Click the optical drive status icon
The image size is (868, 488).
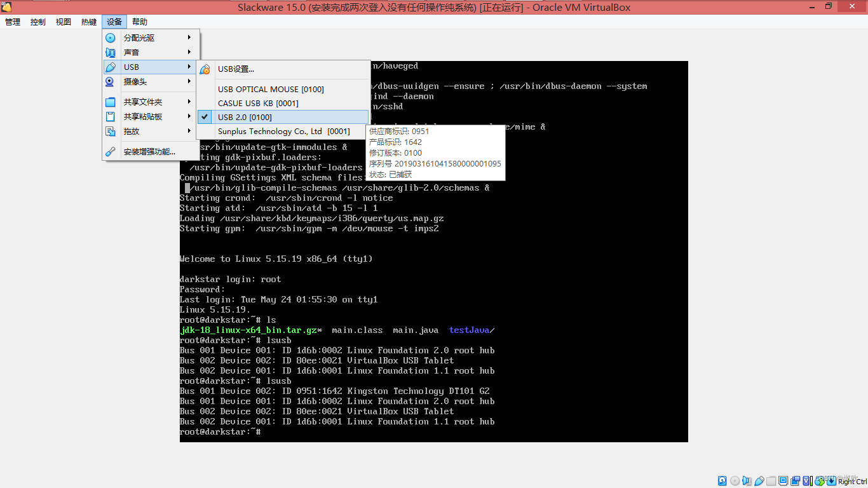coord(735,480)
